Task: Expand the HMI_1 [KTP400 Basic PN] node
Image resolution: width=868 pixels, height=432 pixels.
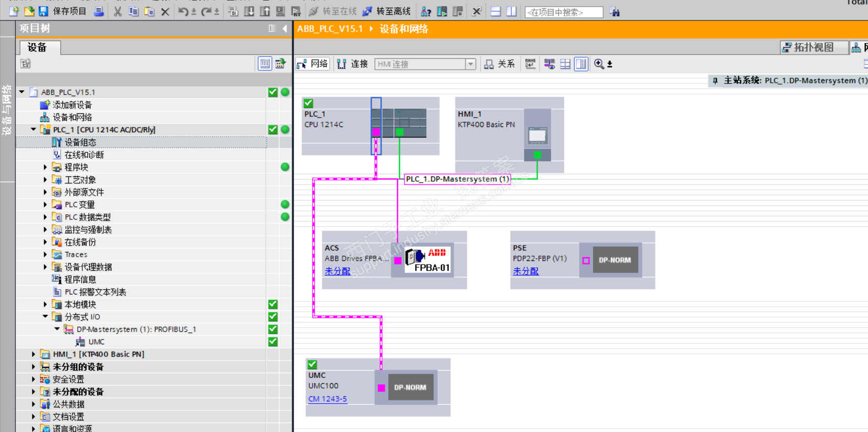Action: click(34, 354)
